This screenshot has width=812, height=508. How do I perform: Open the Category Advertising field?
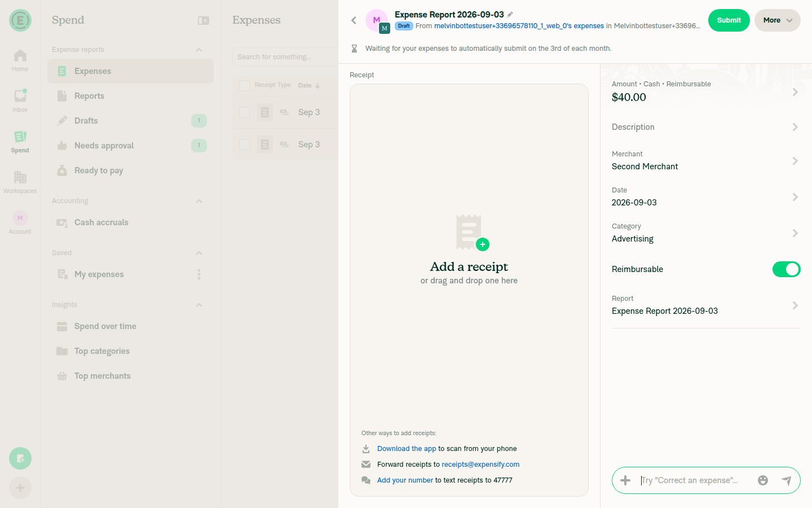[x=706, y=233]
